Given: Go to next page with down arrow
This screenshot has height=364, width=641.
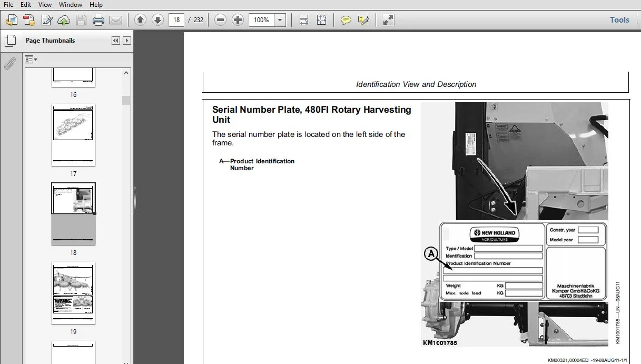Looking at the screenshot, I should point(157,20).
